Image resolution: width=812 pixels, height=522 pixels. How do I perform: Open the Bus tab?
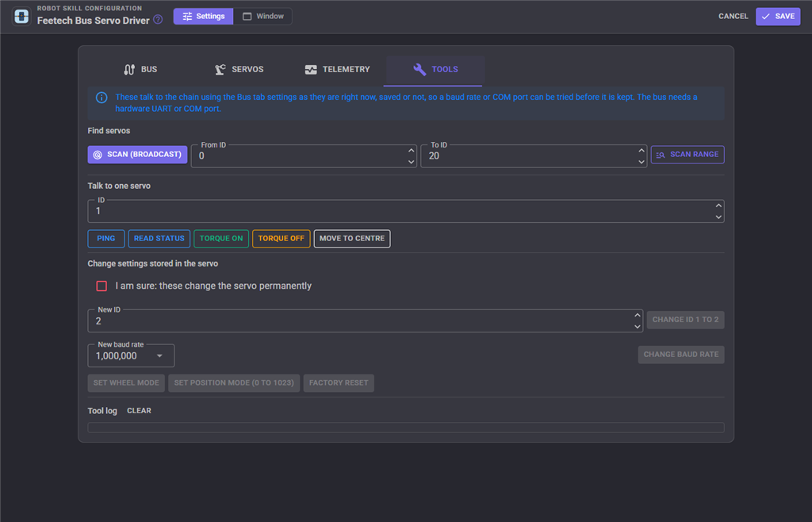point(140,69)
